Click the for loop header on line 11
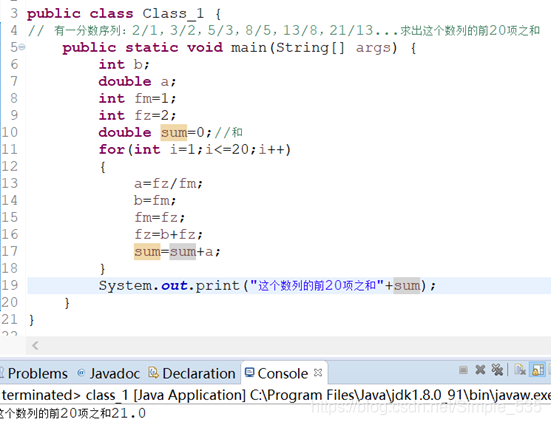The image size is (551, 425). pyautogui.click(x=195, y=149)
